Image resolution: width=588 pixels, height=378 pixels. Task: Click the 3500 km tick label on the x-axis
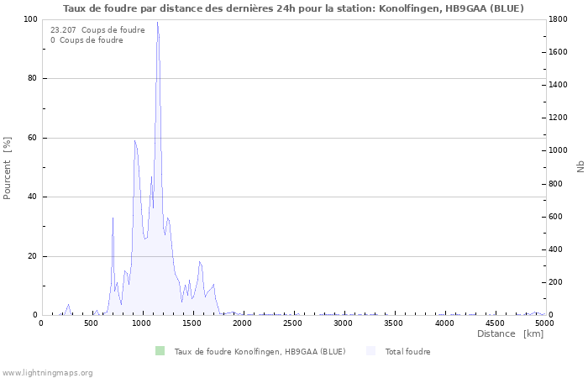(x=393, y=323)
